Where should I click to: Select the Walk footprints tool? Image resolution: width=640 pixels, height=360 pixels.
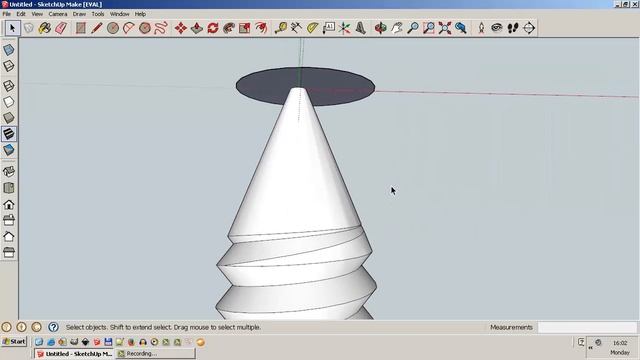513,28
